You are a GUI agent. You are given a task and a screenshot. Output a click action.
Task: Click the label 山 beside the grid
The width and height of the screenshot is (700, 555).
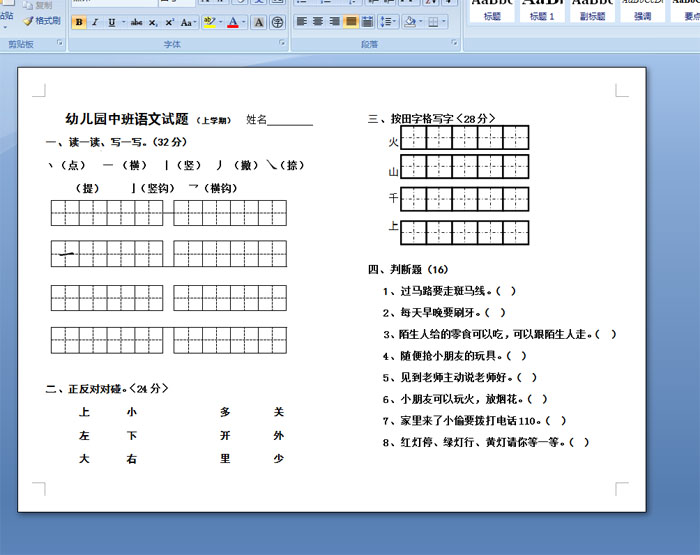[x=393, y=171]
